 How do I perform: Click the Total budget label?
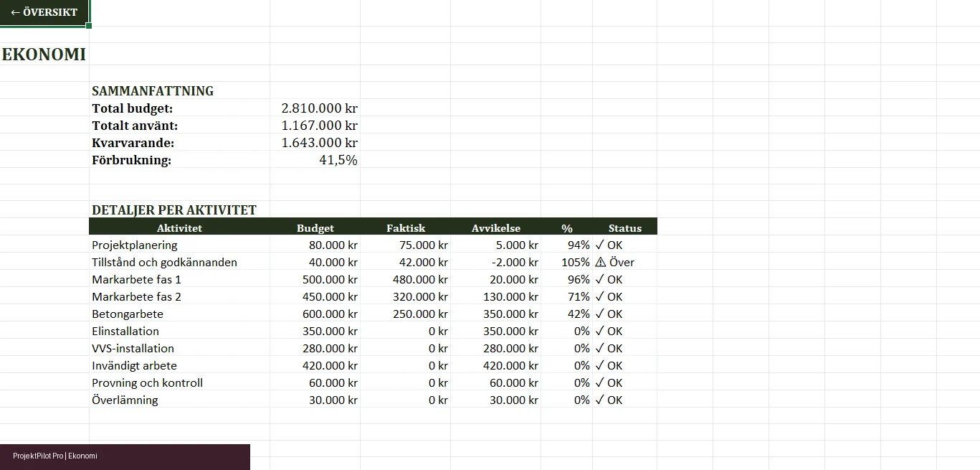point(133,108)
